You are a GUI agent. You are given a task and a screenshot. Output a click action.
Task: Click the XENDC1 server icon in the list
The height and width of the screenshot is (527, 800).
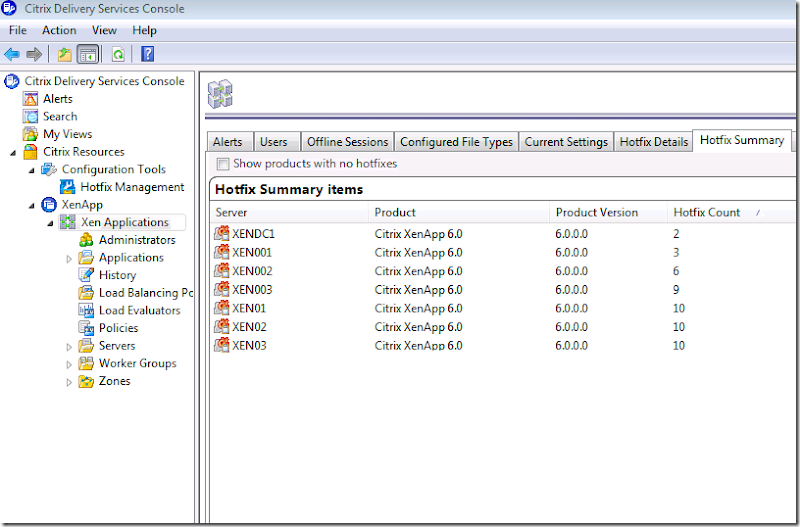point(221,233)
